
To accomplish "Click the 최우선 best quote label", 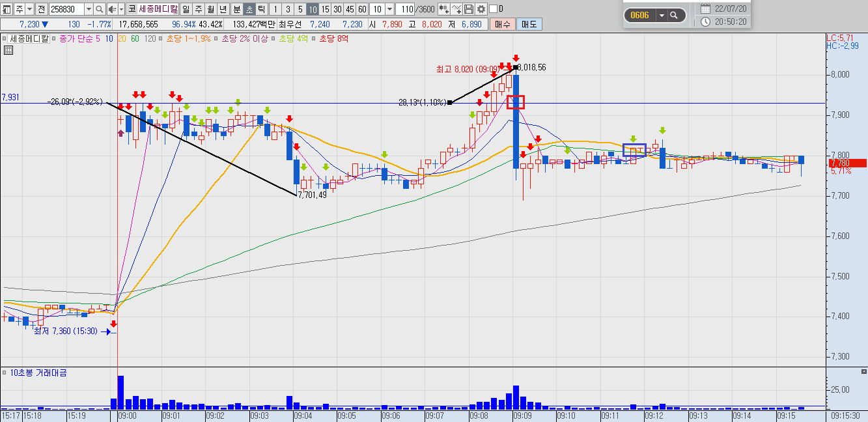I will click(290, 24).
